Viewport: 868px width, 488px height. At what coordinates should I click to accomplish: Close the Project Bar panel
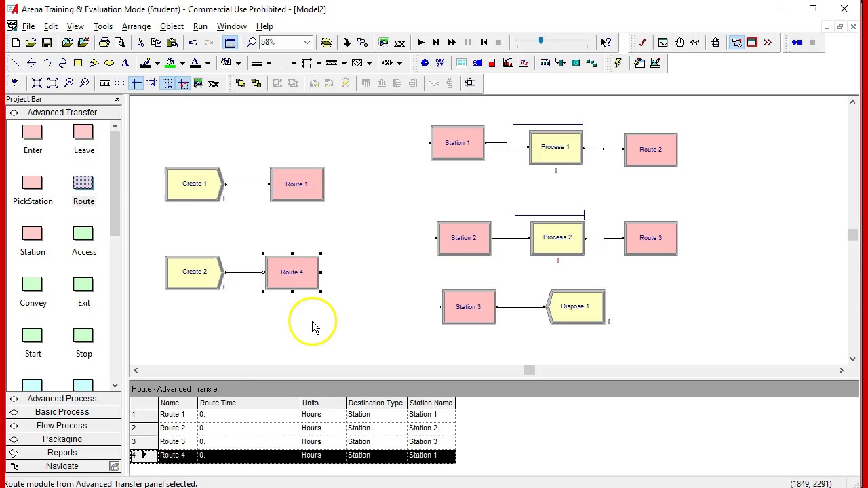tap(117, 100)
